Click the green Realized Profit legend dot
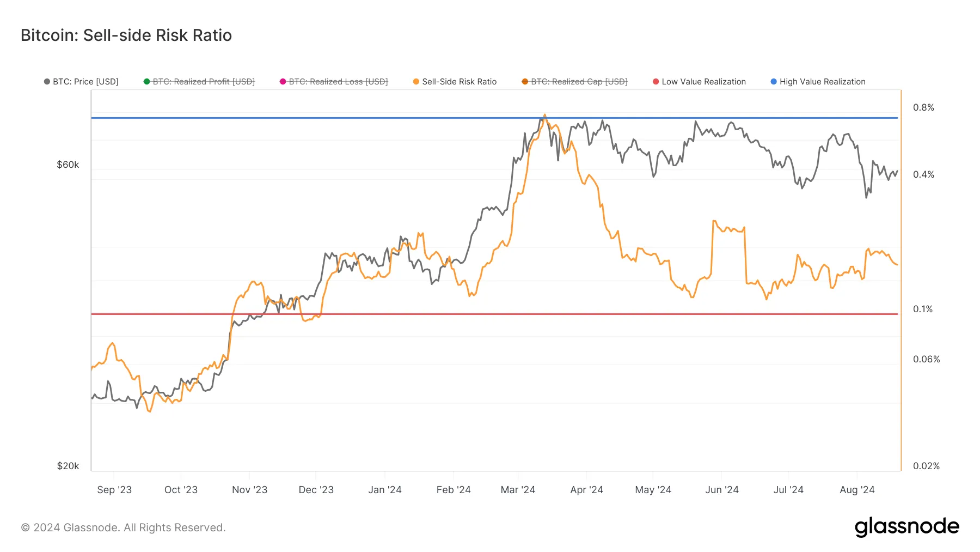This screenshot has height=552, width=980. (146, 82)
